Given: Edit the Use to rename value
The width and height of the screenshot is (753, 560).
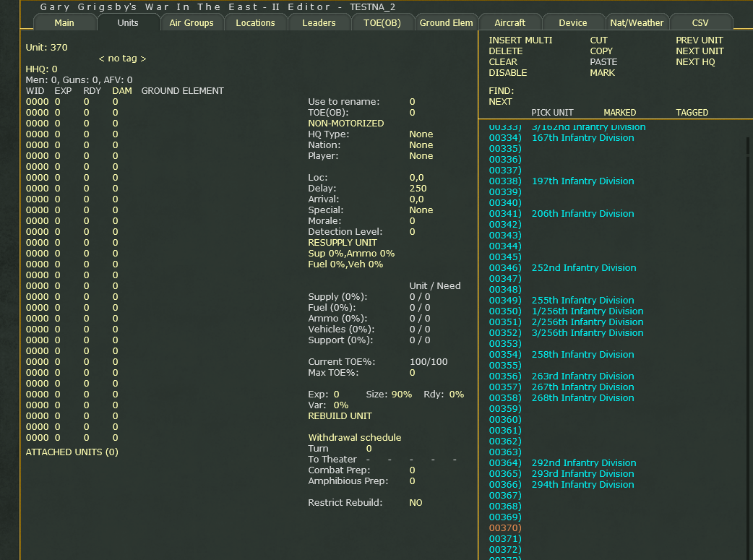Looking at the screenshot, I should coord(412,102).
